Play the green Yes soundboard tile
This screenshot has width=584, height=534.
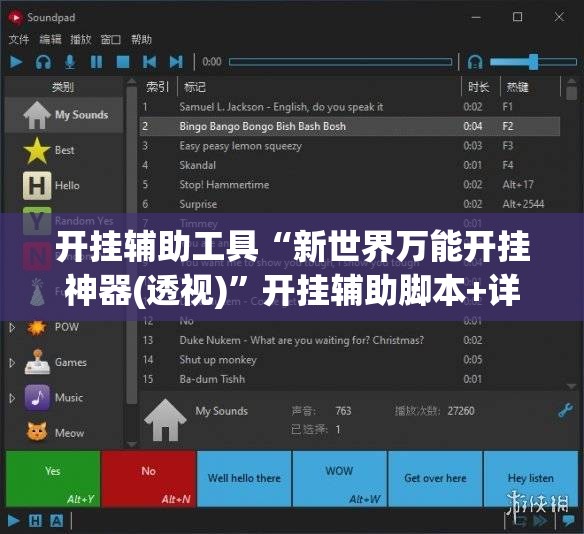53,479
